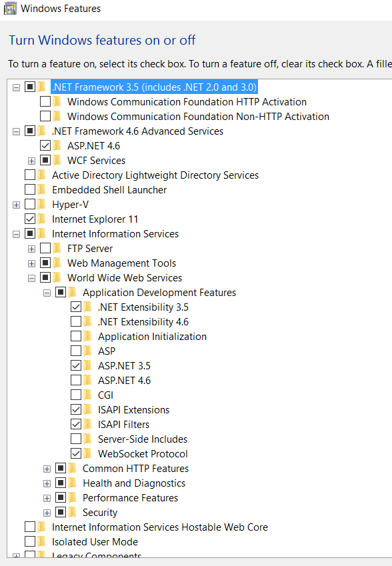Collapse the .NET Framework 4.6 Advanced Services node
392x566 pixels.
click(x=16, y=132)
